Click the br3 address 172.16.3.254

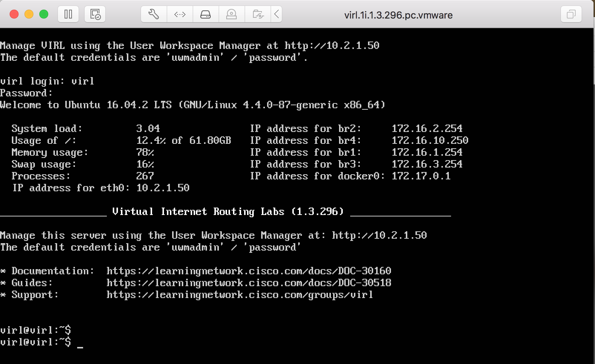427,164
